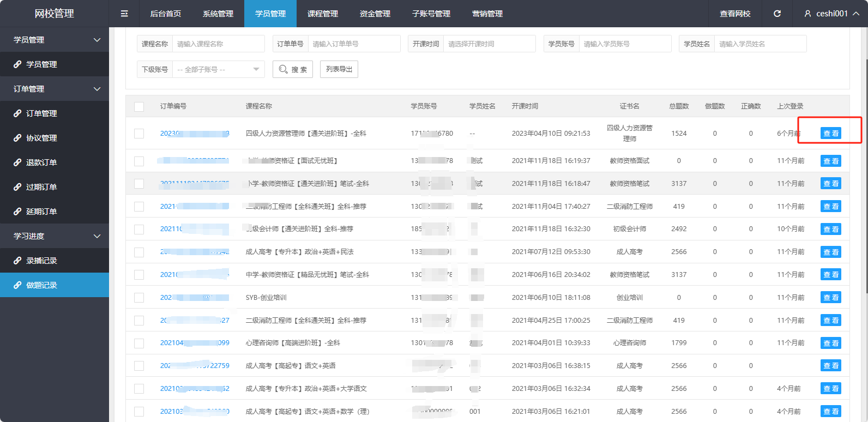Viewport: 868px width, 422px height.
Task: Open 系统管理 top menu
Action: [x=218, y=14]
